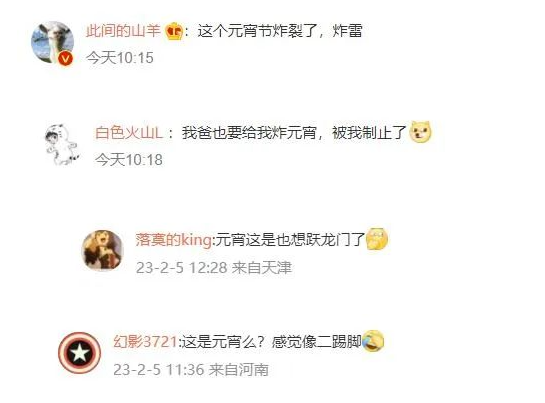Click the surprised emoji after 跃龙门了
The height and width of the screenshot is (403, 545).
click(x=377, y=239)
